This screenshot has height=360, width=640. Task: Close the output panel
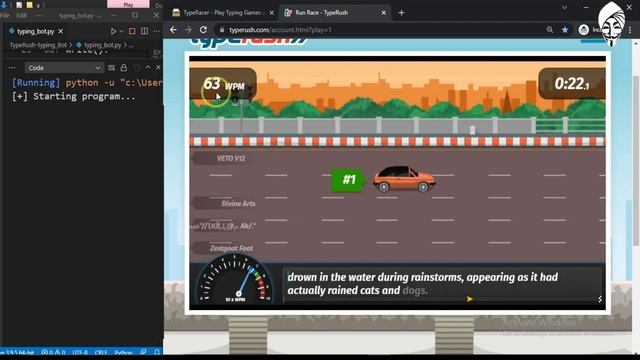coord(158,67)
